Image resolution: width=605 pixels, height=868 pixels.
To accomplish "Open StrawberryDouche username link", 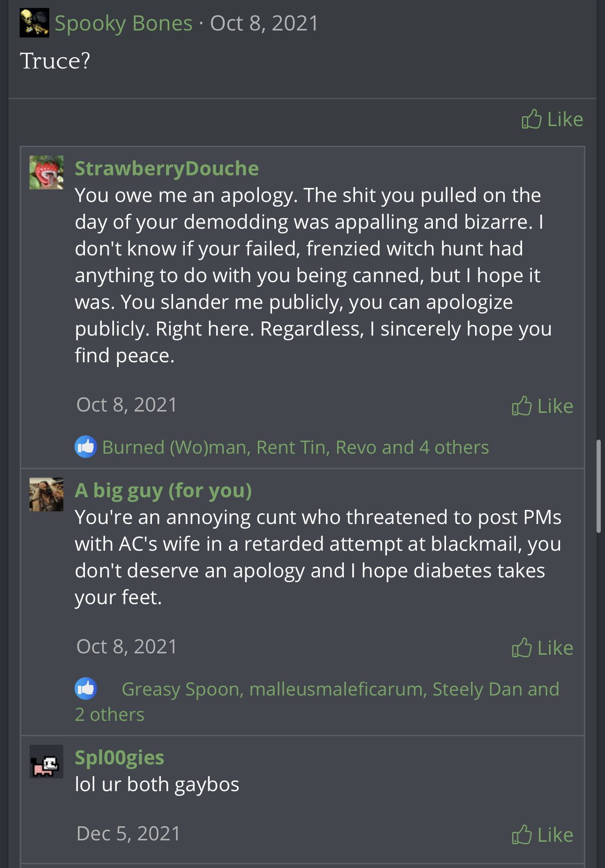I will pyautogui.click(x=166, y=168).
